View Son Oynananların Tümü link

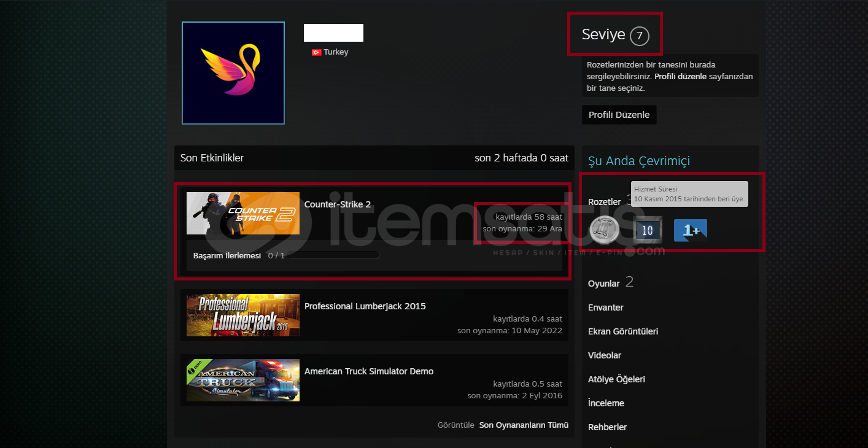[x=524, y=425]
